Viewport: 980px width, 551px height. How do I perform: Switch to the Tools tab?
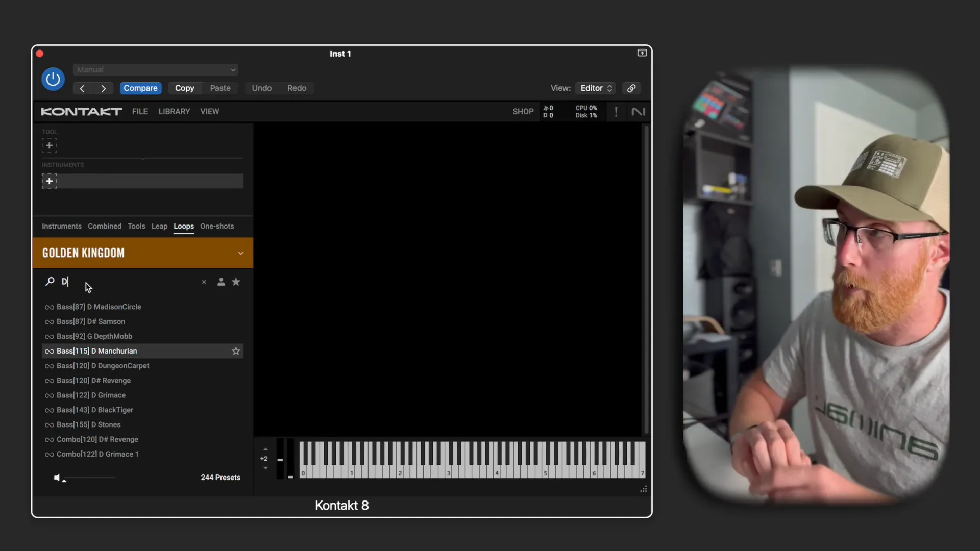pos(136,227)
